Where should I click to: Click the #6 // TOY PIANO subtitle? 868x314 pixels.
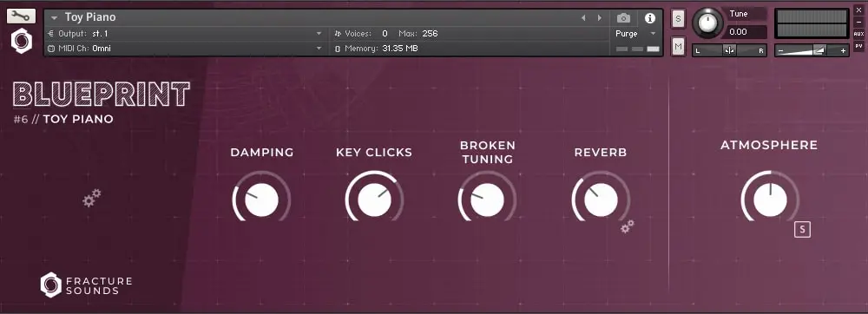(63, 120)
